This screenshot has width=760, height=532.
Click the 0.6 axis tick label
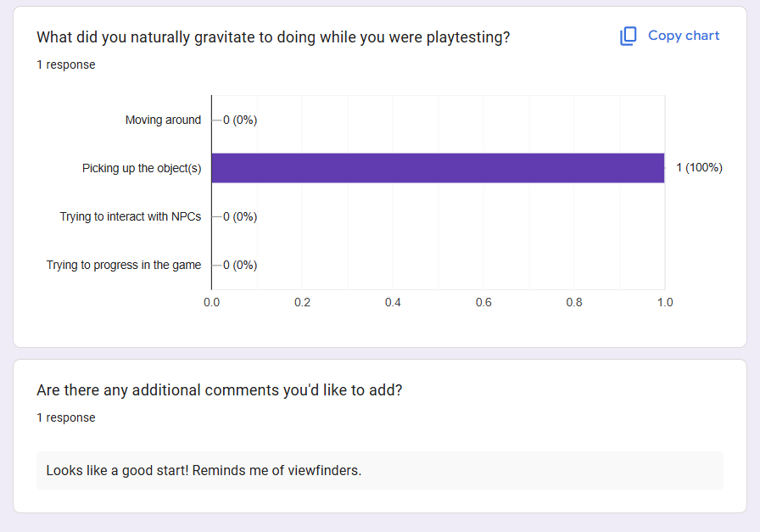(x=483, y=302)
